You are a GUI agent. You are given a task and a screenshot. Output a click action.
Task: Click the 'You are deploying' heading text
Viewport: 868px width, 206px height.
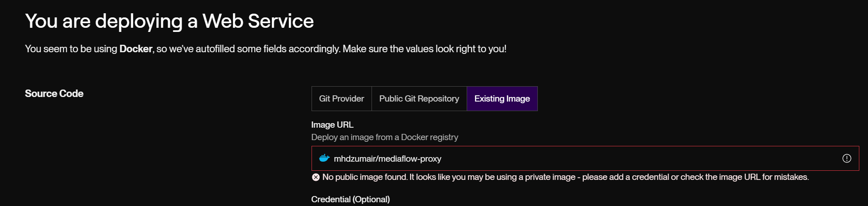click(104, 21)
